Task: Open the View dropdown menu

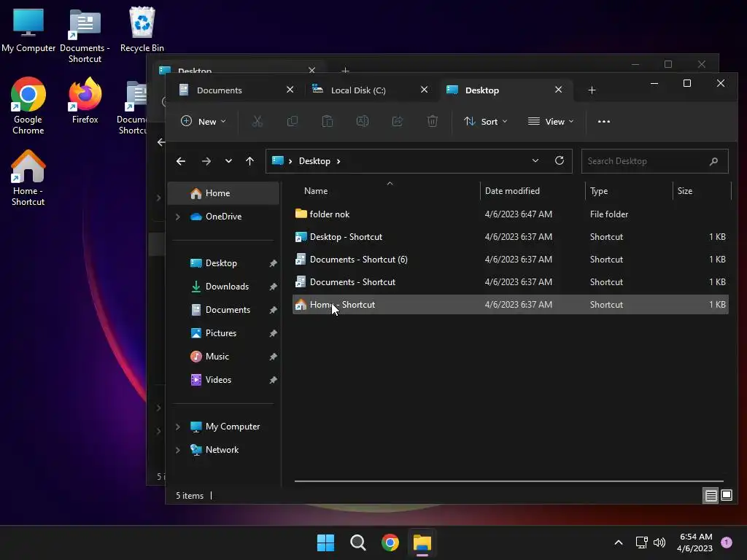Action: point(551,122)
